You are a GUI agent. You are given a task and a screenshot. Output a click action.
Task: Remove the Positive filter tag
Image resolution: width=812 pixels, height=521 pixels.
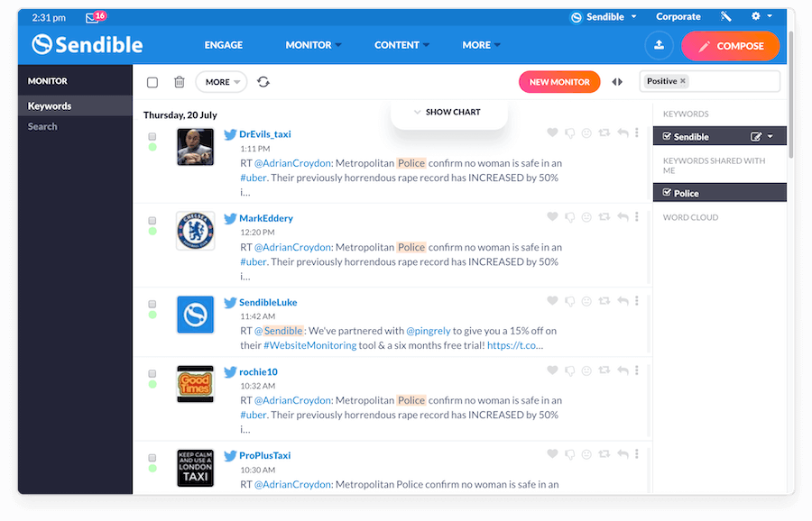(x=683, y=81)
